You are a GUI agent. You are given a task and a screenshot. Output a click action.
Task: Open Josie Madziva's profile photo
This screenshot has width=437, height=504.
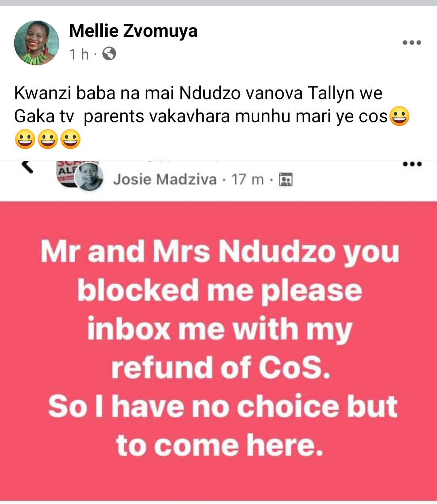pos(89,176)
